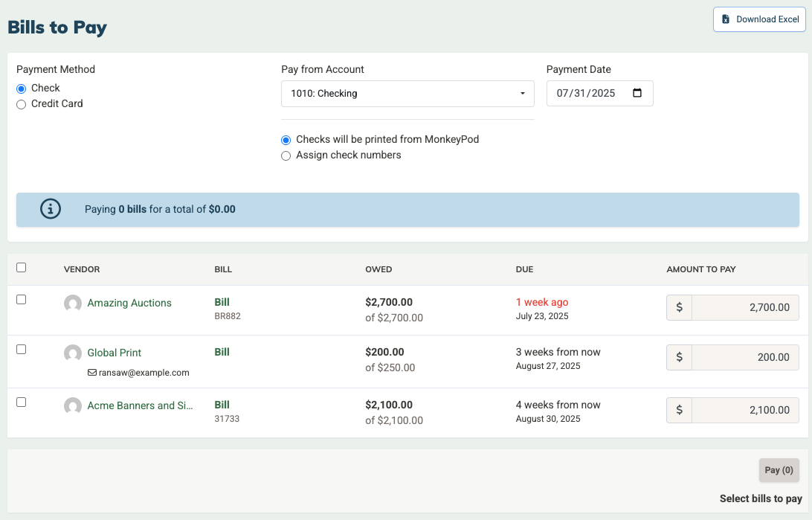Click the Payment Date field 07/31/2025
812x520 pixels.
(x=599, y=93)
